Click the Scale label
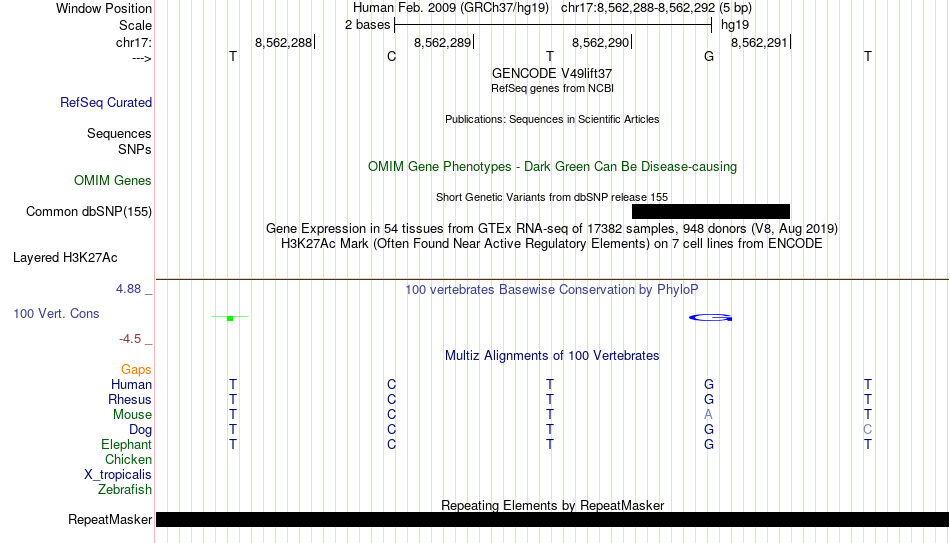The width and height of the screenshot is (950, 543). pyautogui.click(x=136, y=25)
